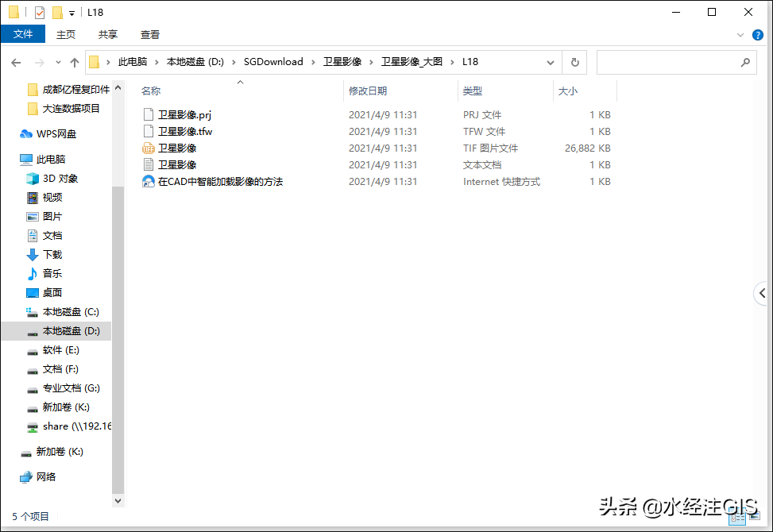The width and height of the screenshot is (773, 532).
Task: Open the address bar history dropdown
Action: point(551,61)
